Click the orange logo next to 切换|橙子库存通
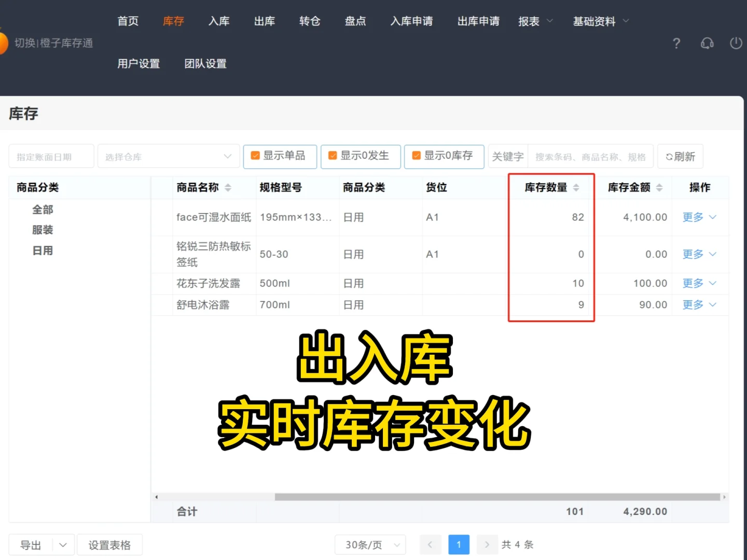The height and width of the screenshot is (560, 747). pos(4,43)
